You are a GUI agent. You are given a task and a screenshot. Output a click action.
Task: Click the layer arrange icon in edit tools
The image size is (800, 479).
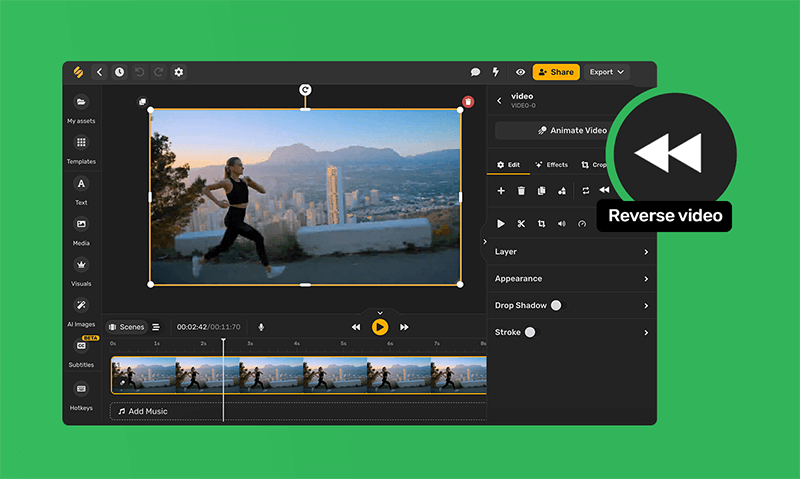tap(562, 191)
